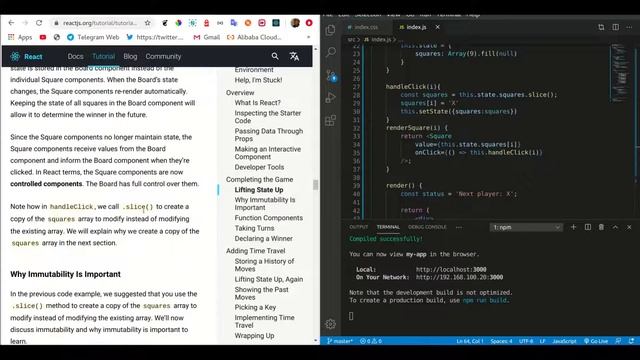Click the Go Live status bar button
Image resolution: width=640 pixels, height=360 pixels.
596,341
